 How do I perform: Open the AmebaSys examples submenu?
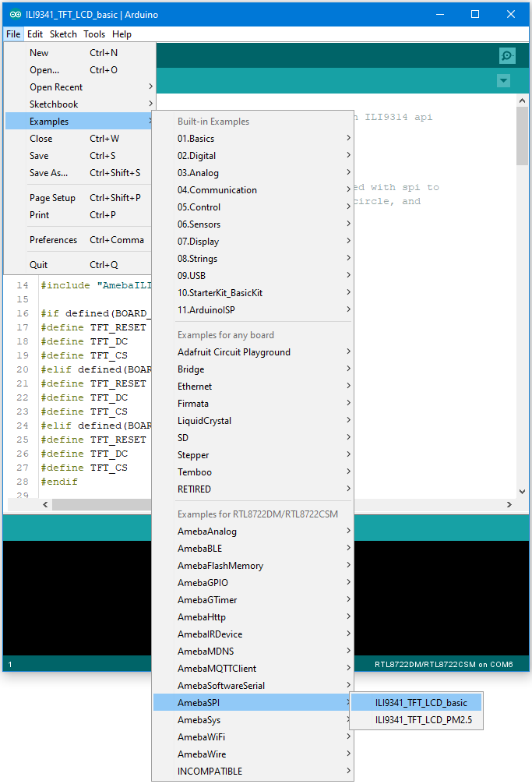[x=253, y=719]
